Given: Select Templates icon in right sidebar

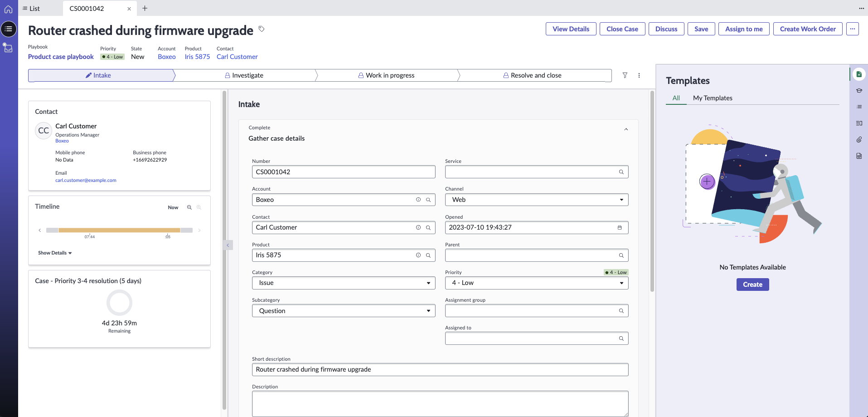Looking at the screenshot, I should 859,74.
